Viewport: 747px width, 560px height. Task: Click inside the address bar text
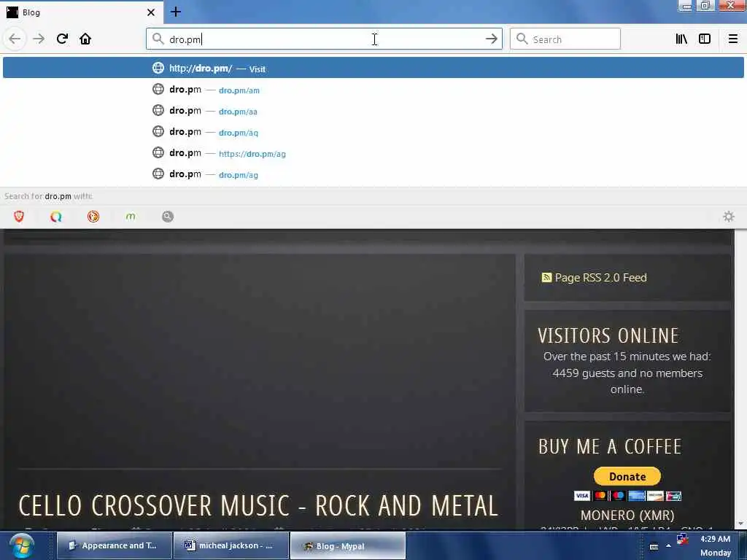tap(324, 39)
